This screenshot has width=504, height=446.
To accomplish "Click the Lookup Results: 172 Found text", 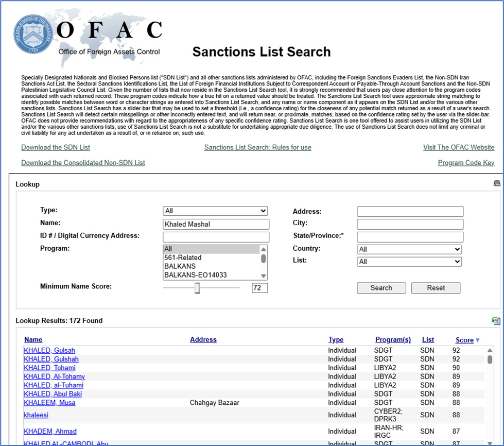I will pyautogui.click(x=59, y=320).
